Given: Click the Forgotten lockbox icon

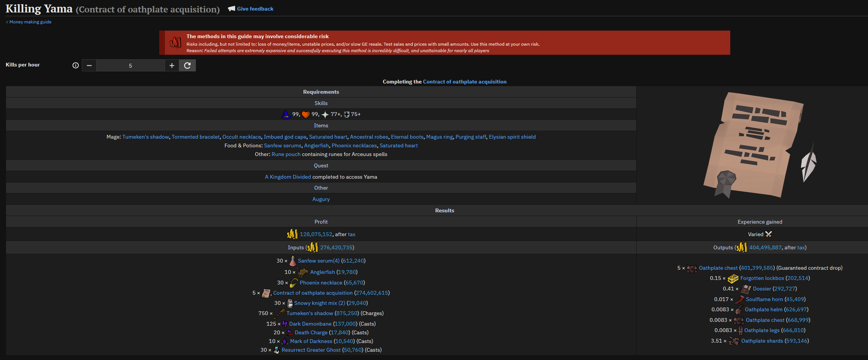Looking at the screenshot, I should 733,278.
